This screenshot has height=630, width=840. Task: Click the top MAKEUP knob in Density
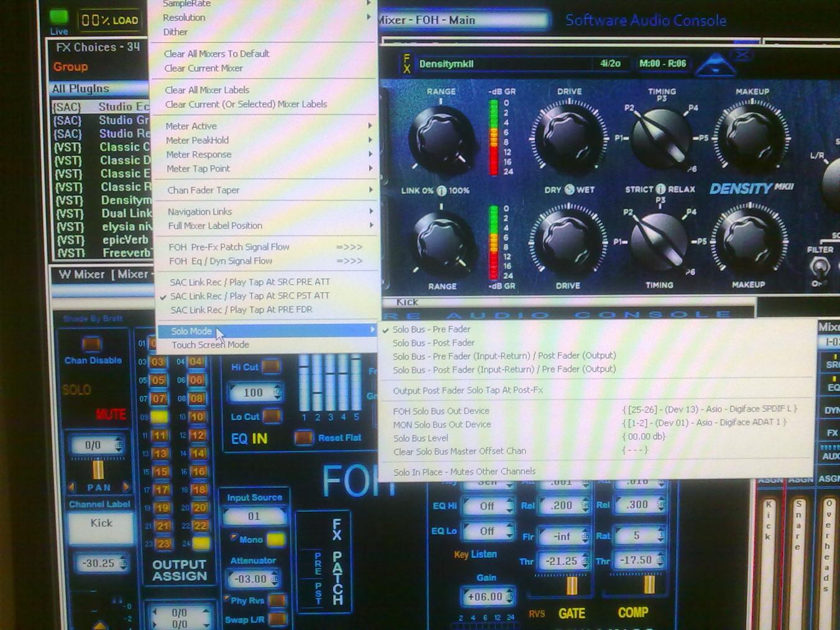click(751, 138)
